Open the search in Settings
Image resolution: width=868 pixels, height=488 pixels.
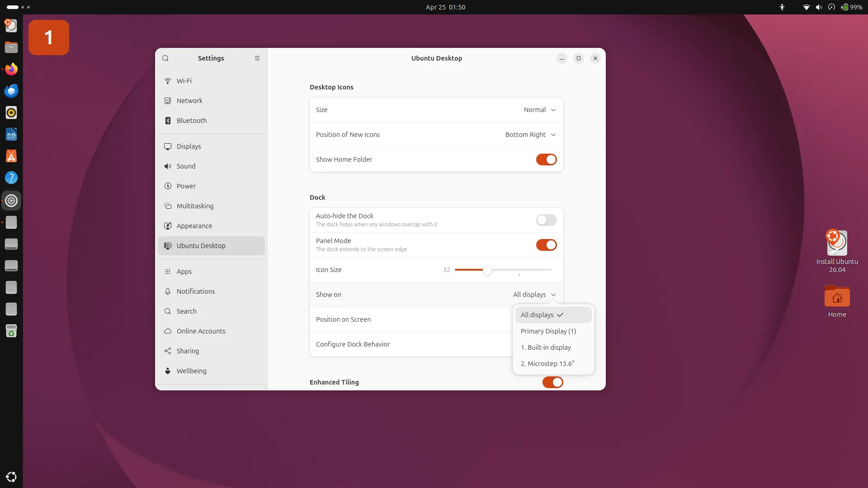click(165, 58)
